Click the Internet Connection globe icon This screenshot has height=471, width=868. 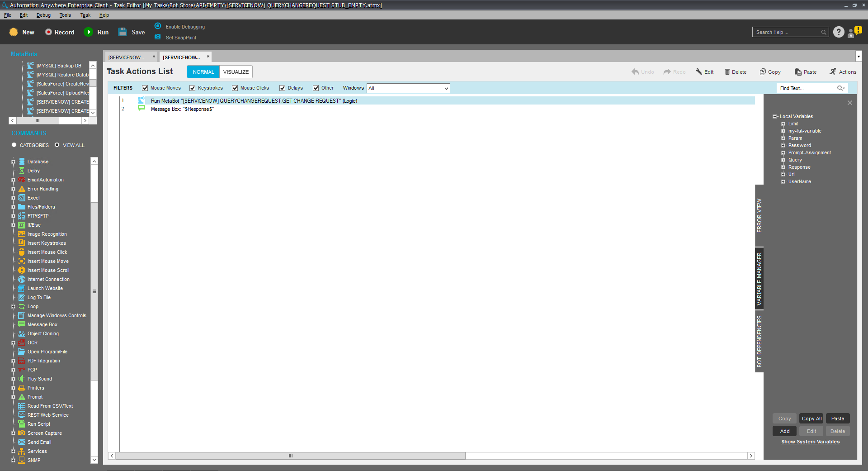[22, 279]
